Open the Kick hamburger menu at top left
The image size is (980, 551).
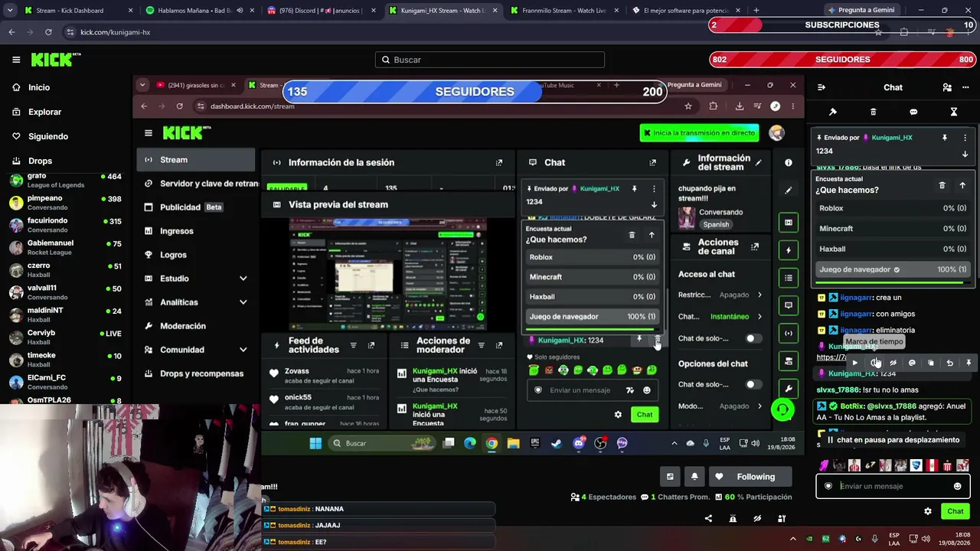(16, 60)
